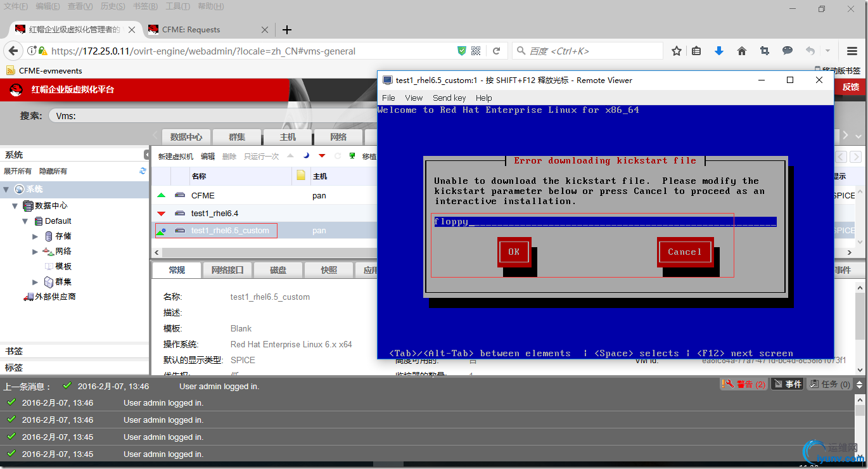Select 模板 in the system tree
This screenshot has height=469, width=868.
pos(63,267)
